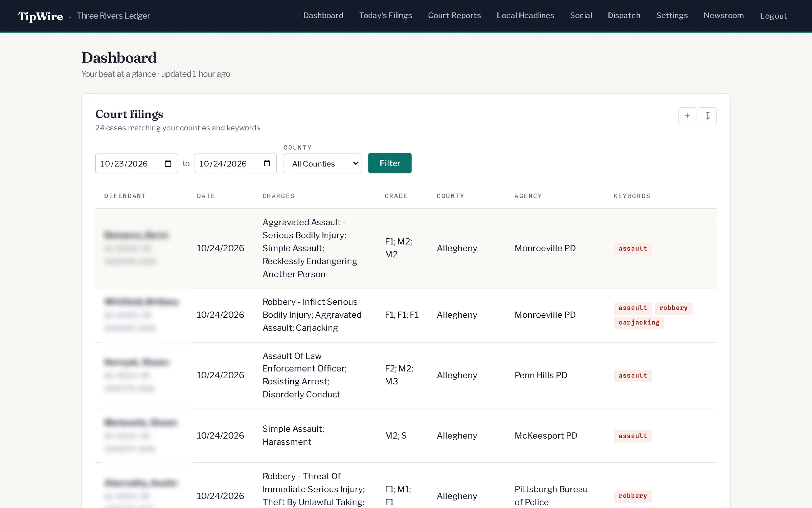
Task: Open the end date calendar picker icon
Action: click(267, 164)
